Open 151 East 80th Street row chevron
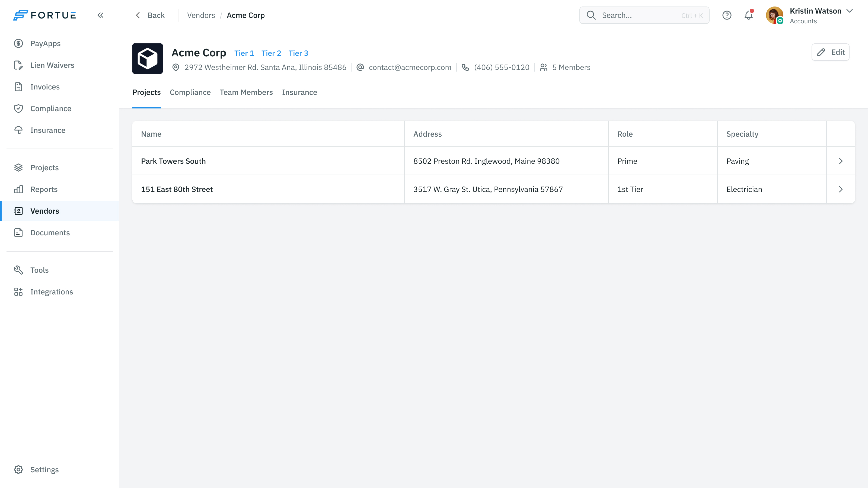Screen dimensions: 868x488 coord(840,189)
